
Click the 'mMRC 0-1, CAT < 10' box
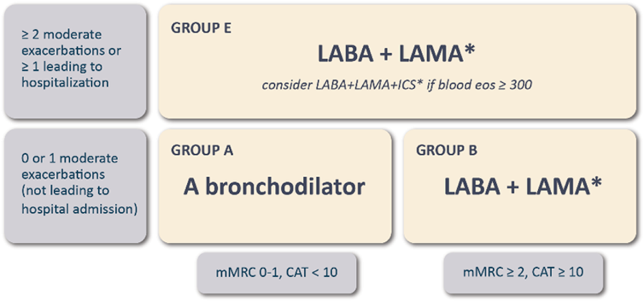[x=277, y=272]
